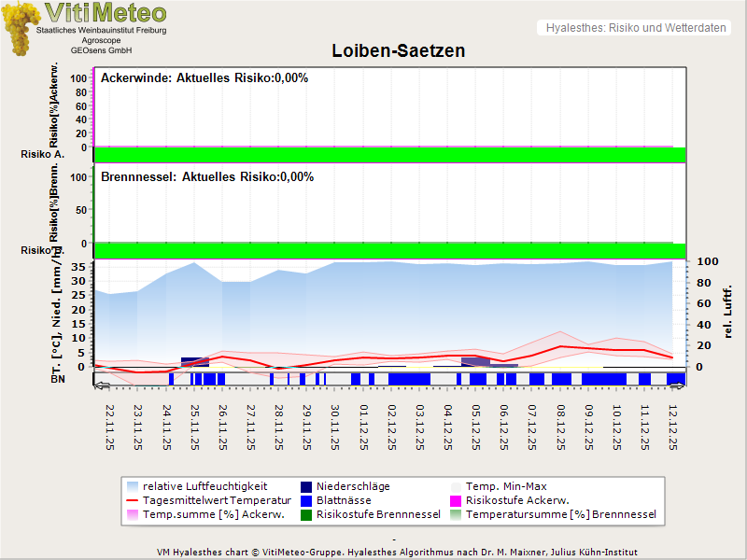This screenshot has width=747, height=560.
Task: Click the VitiMeteo grape logo
Action: tap(19, 28)
